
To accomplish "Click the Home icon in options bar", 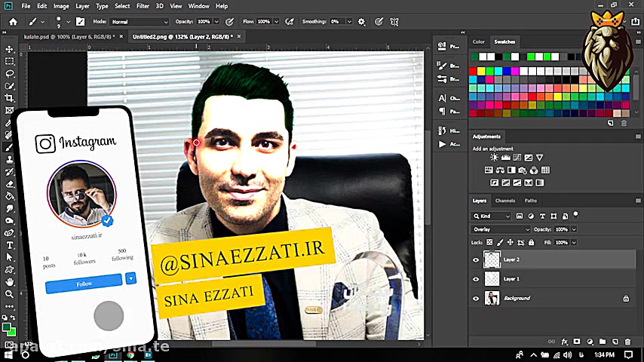I will 13,22.
